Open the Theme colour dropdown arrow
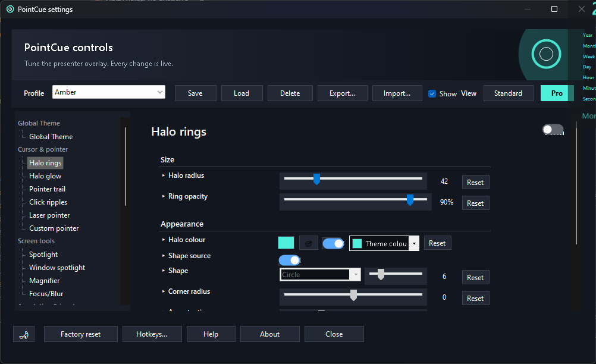 point(415,243)
